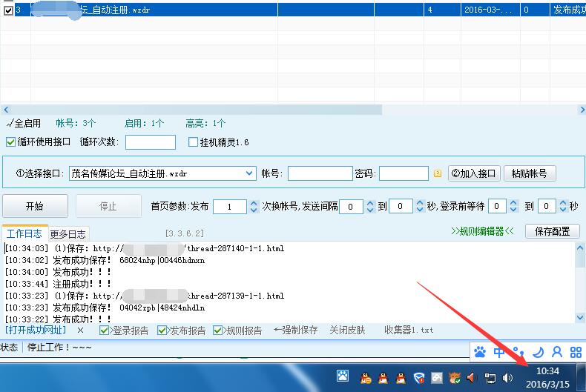Click log entry 68024nhp|00446hdnxn
This screenshot has height=392, width=586.
tap(162, 260)
